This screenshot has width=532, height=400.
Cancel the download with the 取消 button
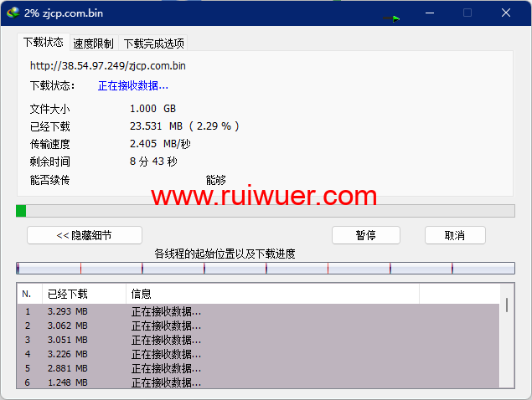455,235
